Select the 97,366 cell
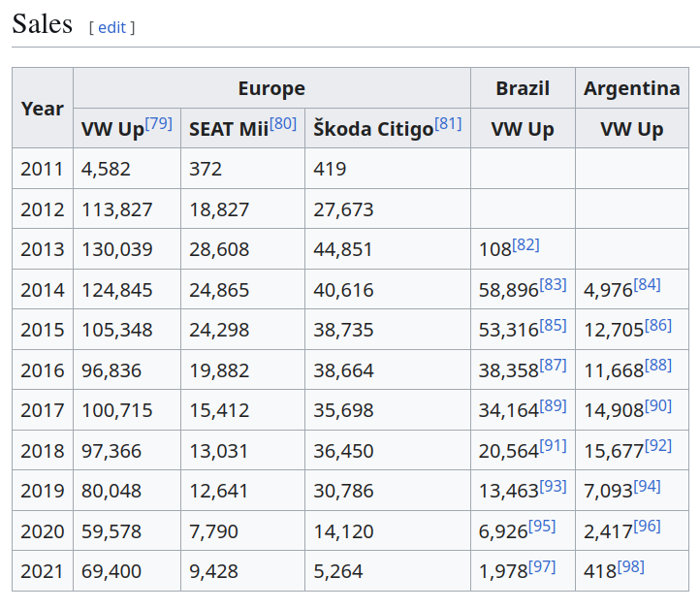 point(127,450)
